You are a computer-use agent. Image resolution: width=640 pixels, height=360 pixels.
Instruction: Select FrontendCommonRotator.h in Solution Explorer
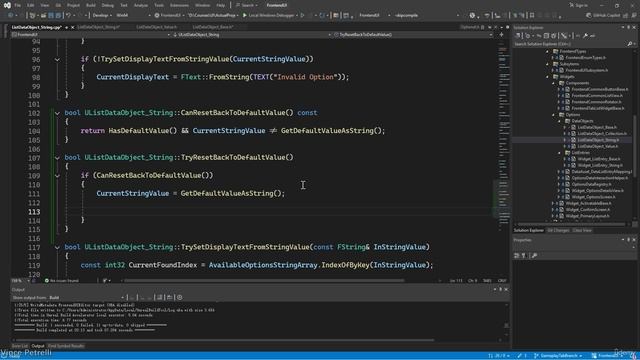tap(596, 102)
